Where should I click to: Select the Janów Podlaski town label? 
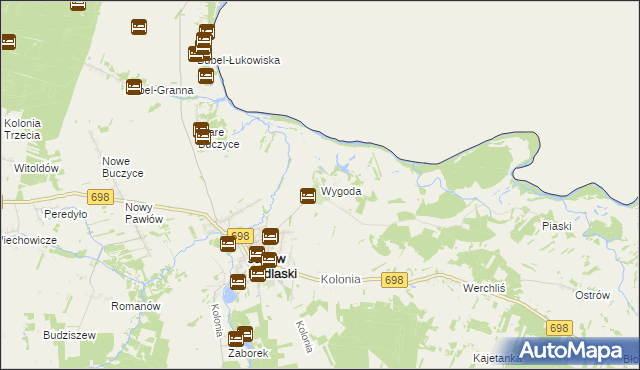[x=272, y=266]
